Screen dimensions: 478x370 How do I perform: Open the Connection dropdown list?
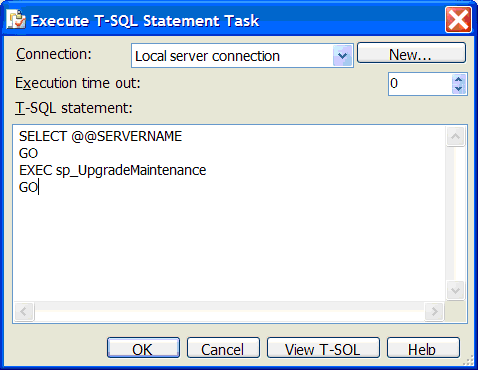pyautogui.click(x=342, y=56)
